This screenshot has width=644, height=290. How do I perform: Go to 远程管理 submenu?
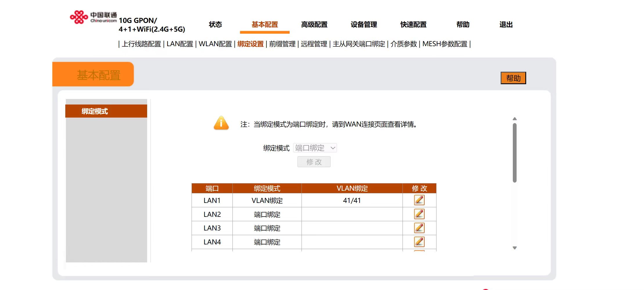point(314,44)
